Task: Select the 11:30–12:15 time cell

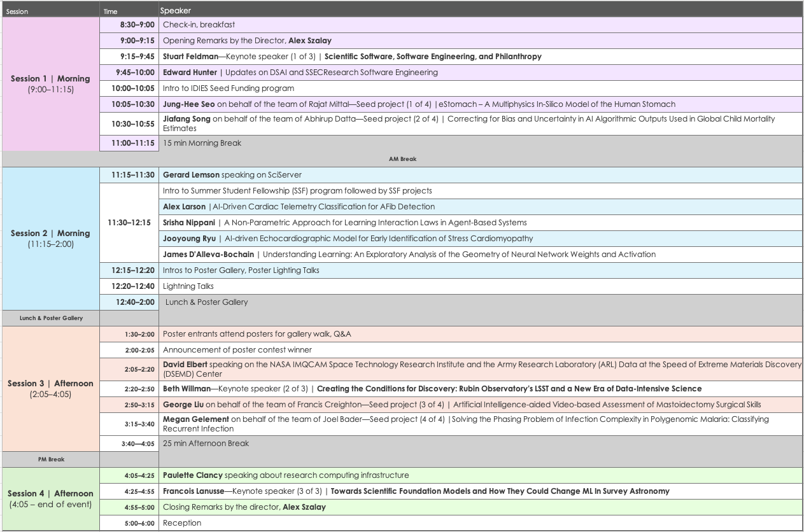Action: pyautogui.click(x=129, y=222)
